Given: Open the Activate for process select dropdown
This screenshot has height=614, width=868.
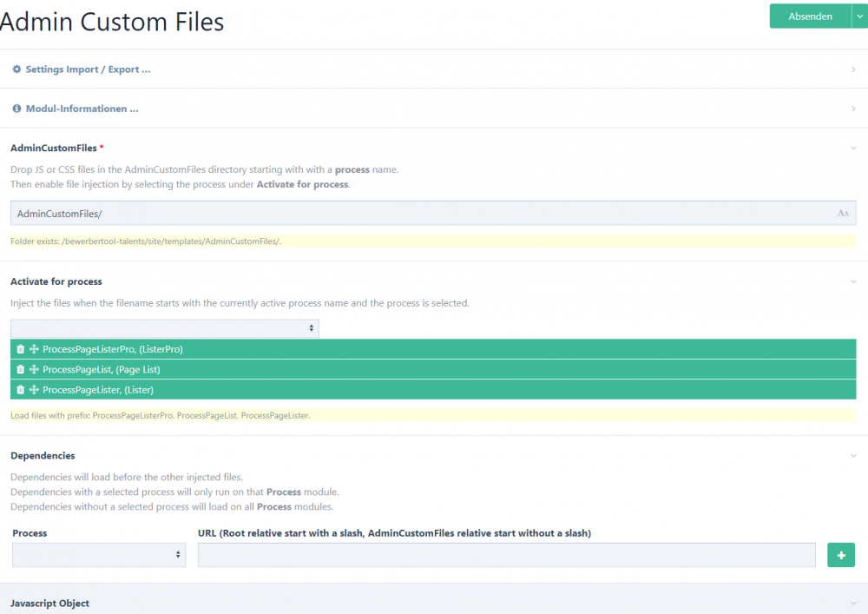Looking at the screenshot, I should pyautogui.click(x=165, y=328).
